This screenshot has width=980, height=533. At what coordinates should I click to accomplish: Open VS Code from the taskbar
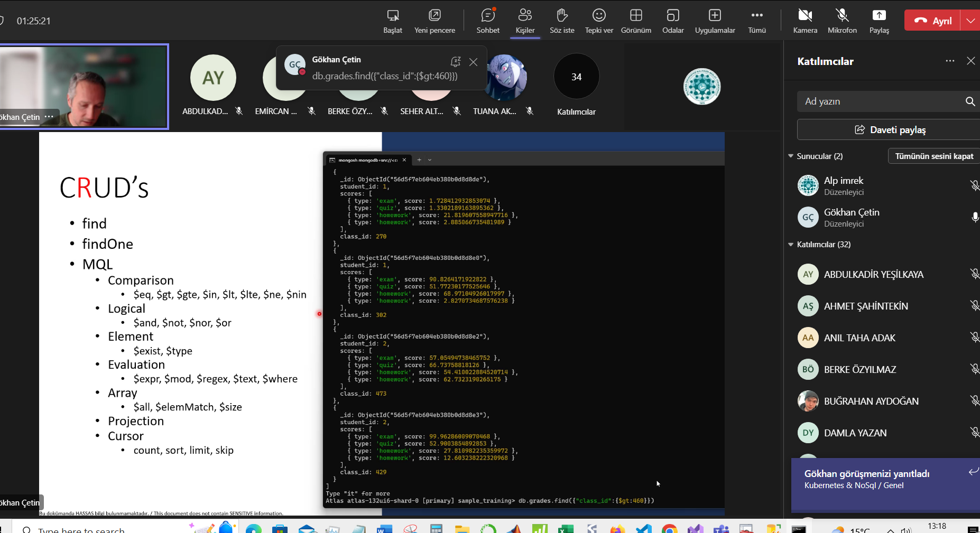[643, 529]
